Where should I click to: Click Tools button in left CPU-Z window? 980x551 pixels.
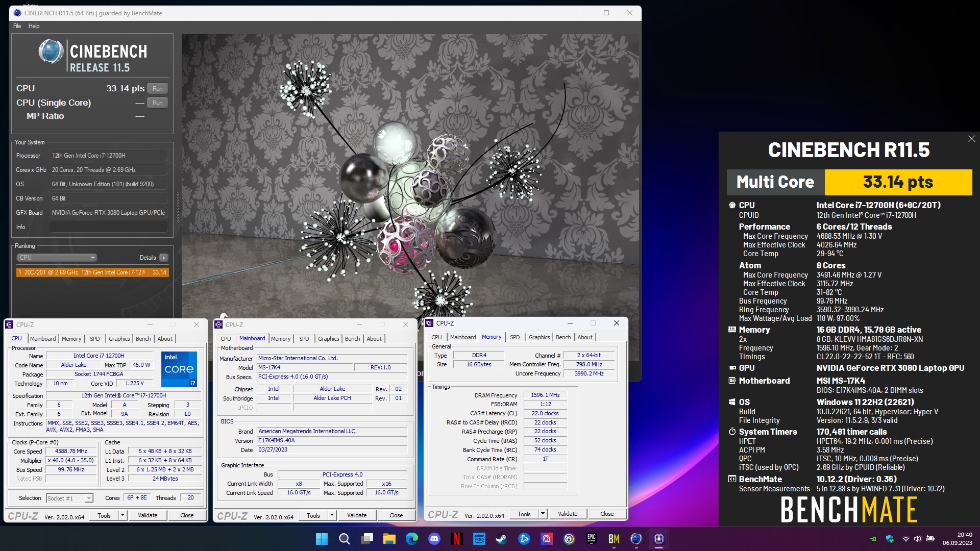click(x=104, y=515)
